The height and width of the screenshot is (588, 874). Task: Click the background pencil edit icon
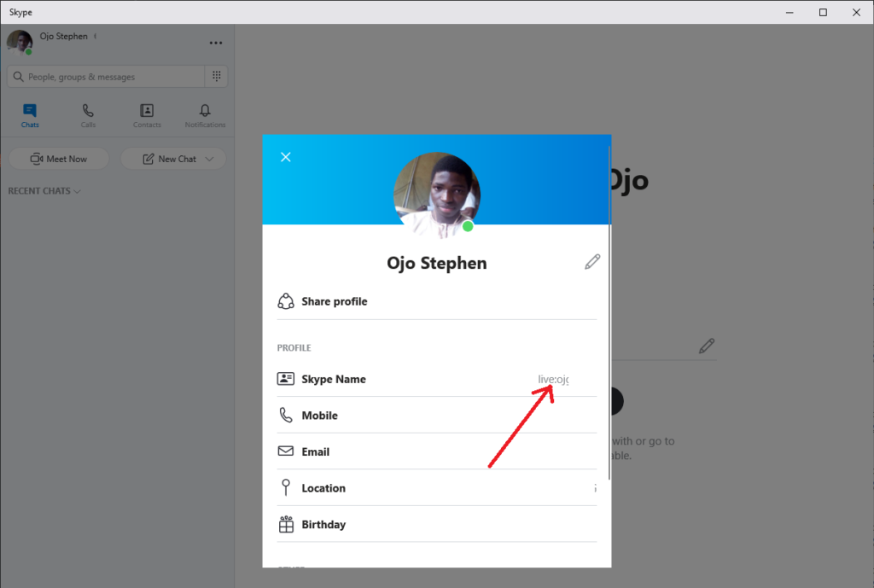click(706, 346)
